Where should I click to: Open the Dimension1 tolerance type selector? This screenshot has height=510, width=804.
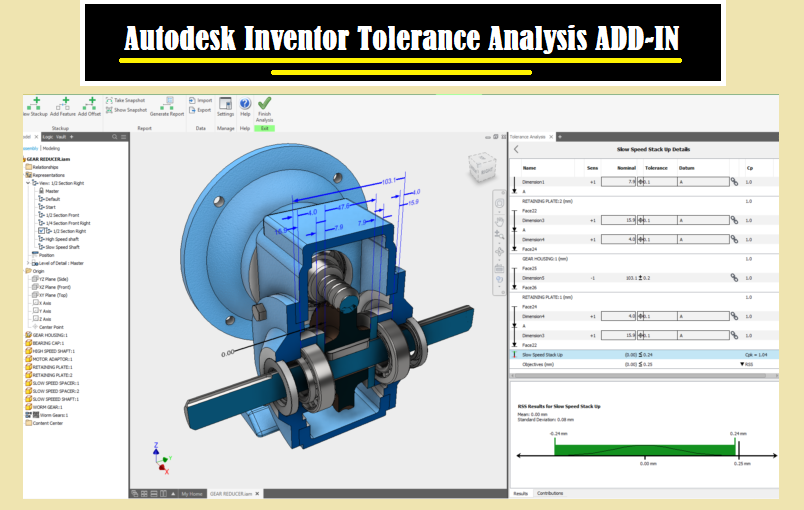[x=640, y=181]
